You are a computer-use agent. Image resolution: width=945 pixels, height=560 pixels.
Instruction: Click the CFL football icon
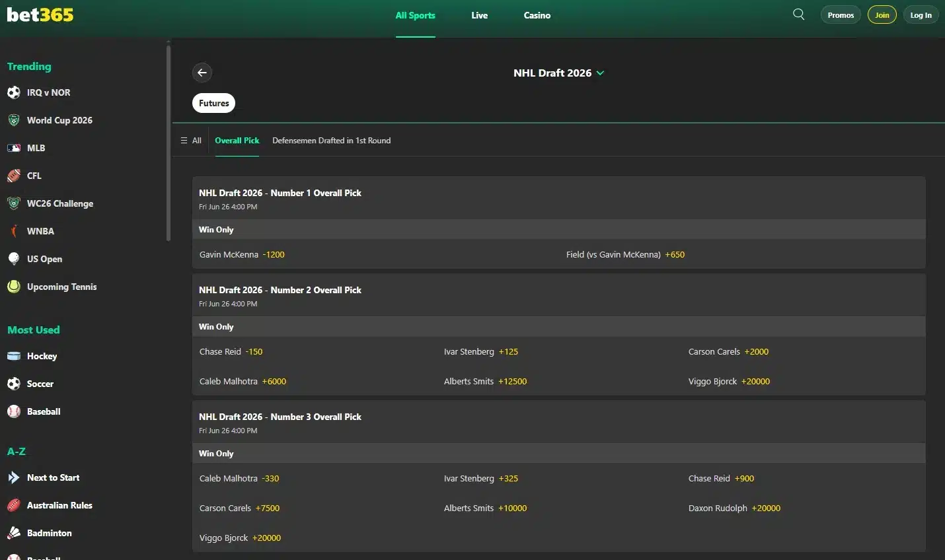pos(14,176)
